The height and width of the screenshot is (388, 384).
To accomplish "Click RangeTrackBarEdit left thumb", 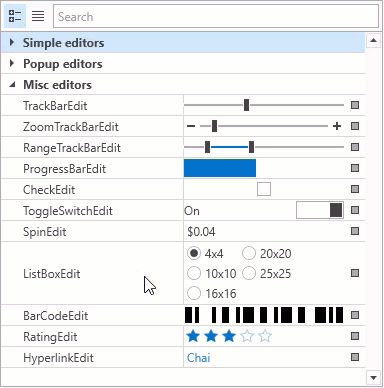I will coord(207,147).
